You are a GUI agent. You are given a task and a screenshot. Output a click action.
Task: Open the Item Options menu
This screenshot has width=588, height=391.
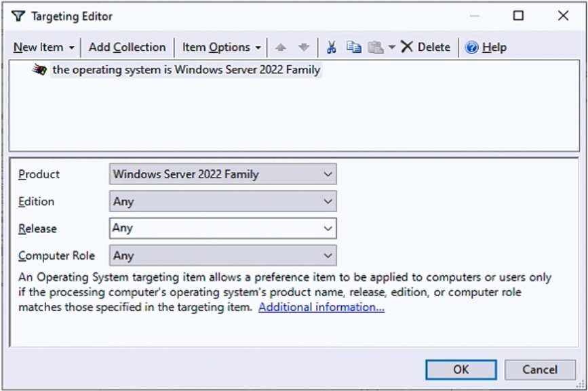click(221, 47)
